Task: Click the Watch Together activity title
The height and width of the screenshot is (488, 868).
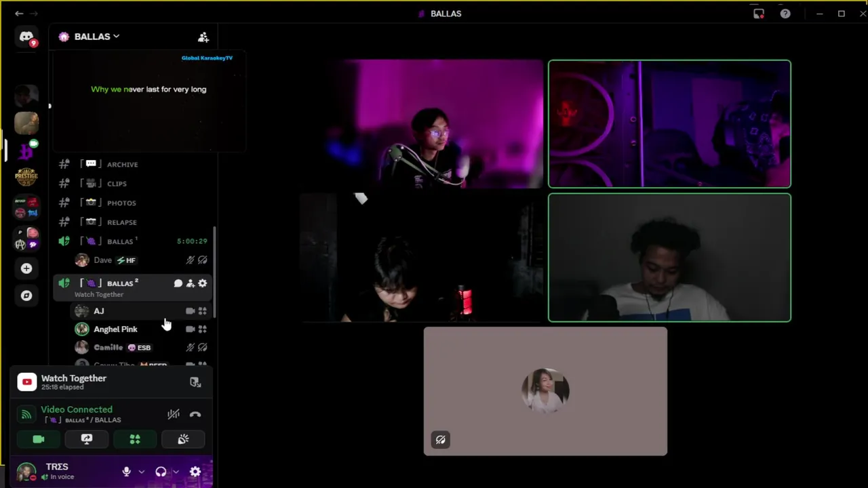Action: (74, 378)
